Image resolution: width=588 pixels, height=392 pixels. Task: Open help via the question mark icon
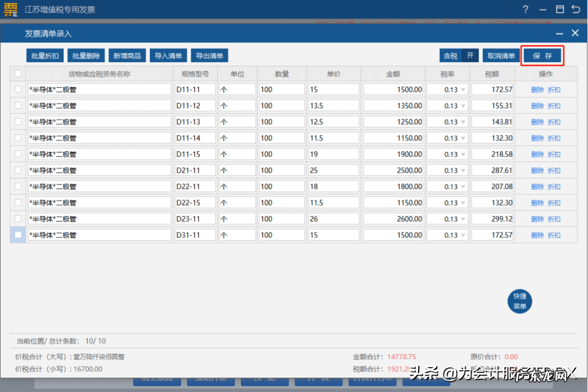pyautogui.click(x=525, y=9)
